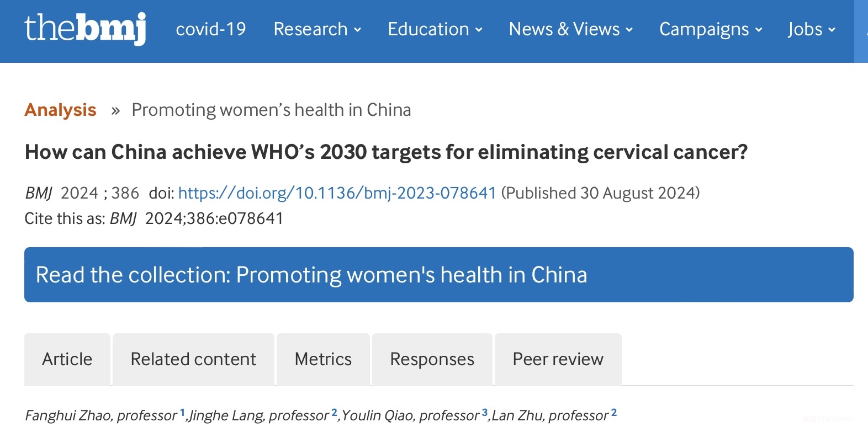Expand the Research dropdown menu
Image resolution: width=868 pixels, height=438 pixels.
(317, 29)
